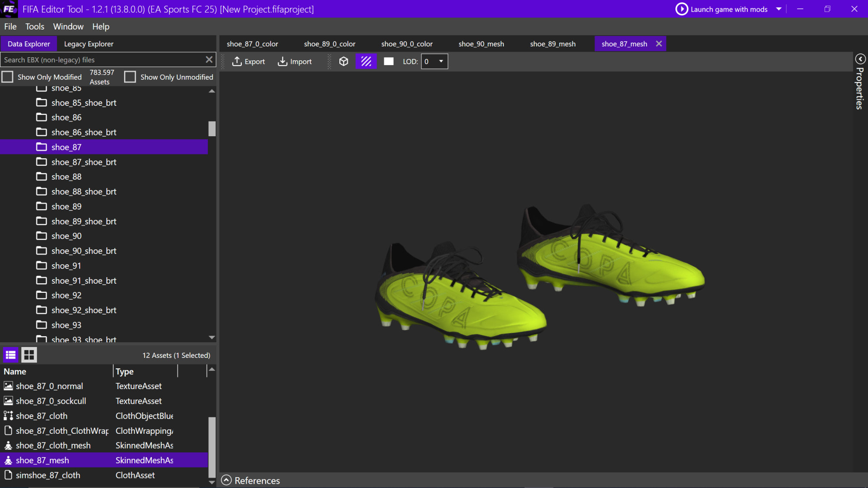Click folder tree scroll-up arrow
Screen dimensions: 868x488
(212, 91)
